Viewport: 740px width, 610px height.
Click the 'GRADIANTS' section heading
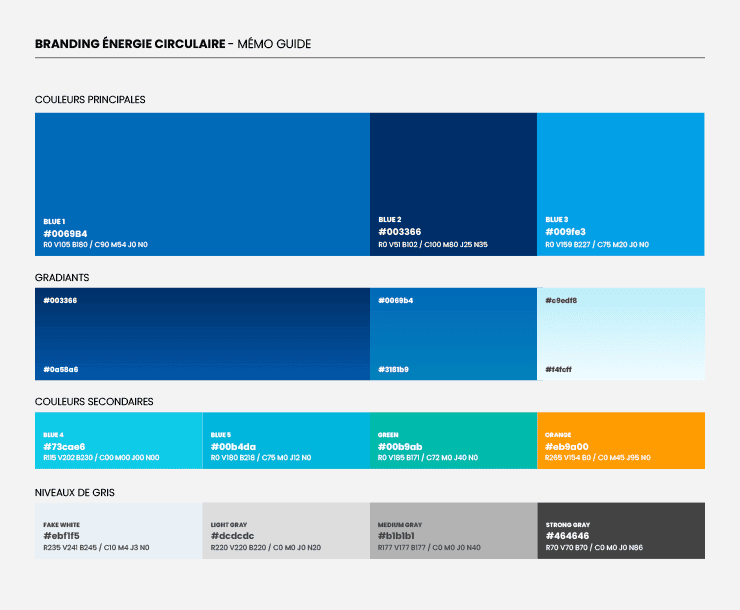[x=62, y=277]
